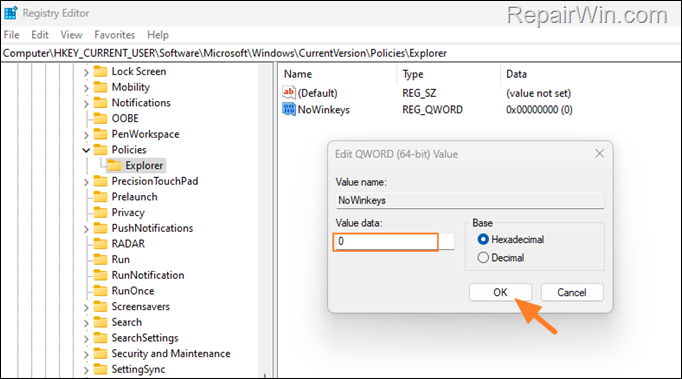This screenshot has height=379, width=682.
Task: Click the REG_QWORD type cell
Action: [432, 110]
